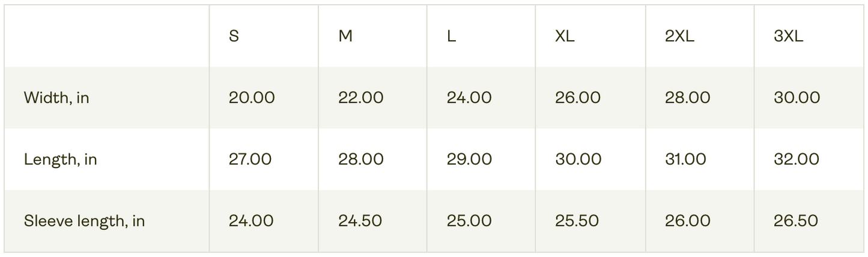Screen dimensions: 868x257
Task: Click the 'Sleeve length, in' row label
Action: (x=84, y=221)
